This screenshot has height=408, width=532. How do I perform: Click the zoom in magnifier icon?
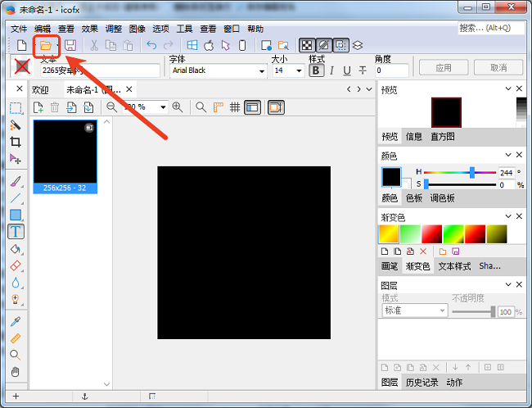[178, 107]
